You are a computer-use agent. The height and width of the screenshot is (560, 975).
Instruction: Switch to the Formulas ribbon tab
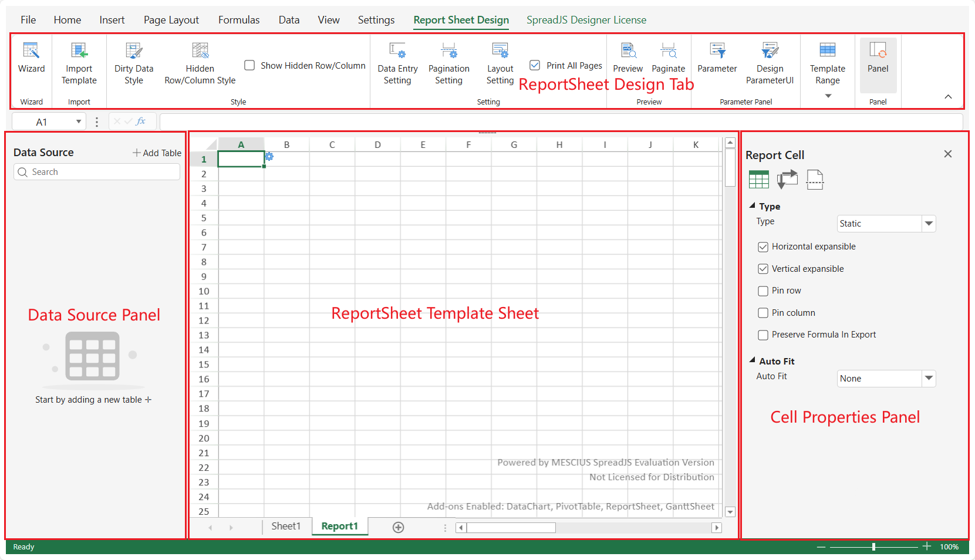point(238,20)
